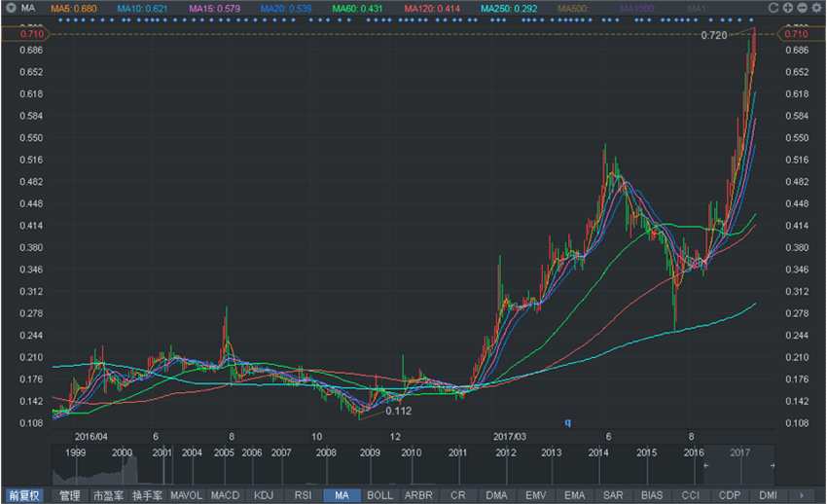Screen dimensions: 827x504
Task: Open chart settings gear icon
Action: [816, 8]
